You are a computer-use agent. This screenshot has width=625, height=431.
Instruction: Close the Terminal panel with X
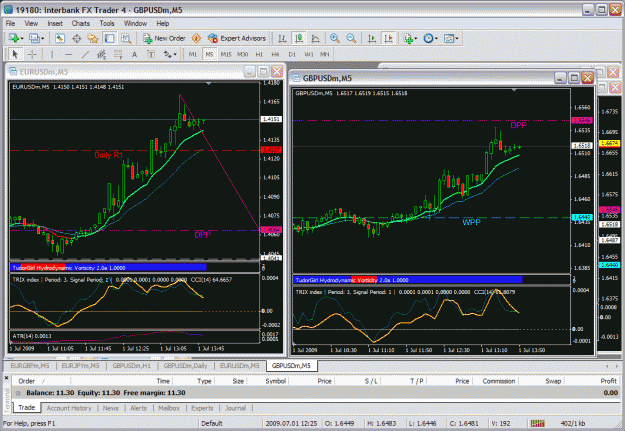click(6, 377)
